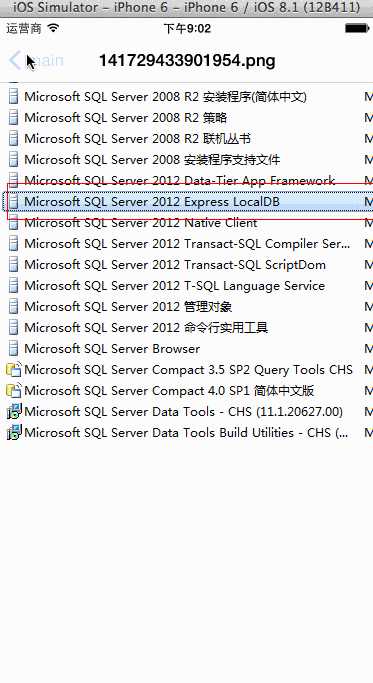Image resolution: width=373 pixels, height=683 pixels.
Task: Click icon for SQL Server Data Tools - CHS (11.1.20627.00)
Action: pyautogui.click(x=14, y=412)
